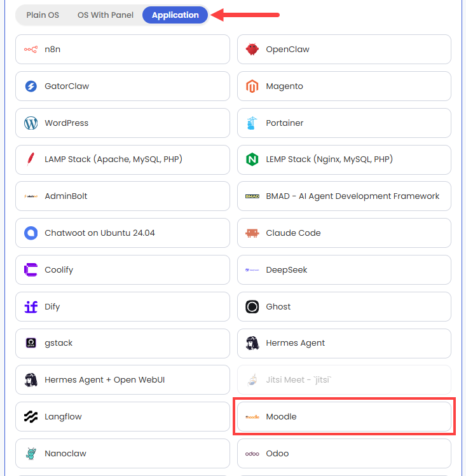
Task: Select the Application tab
Action: pos(175,15)
